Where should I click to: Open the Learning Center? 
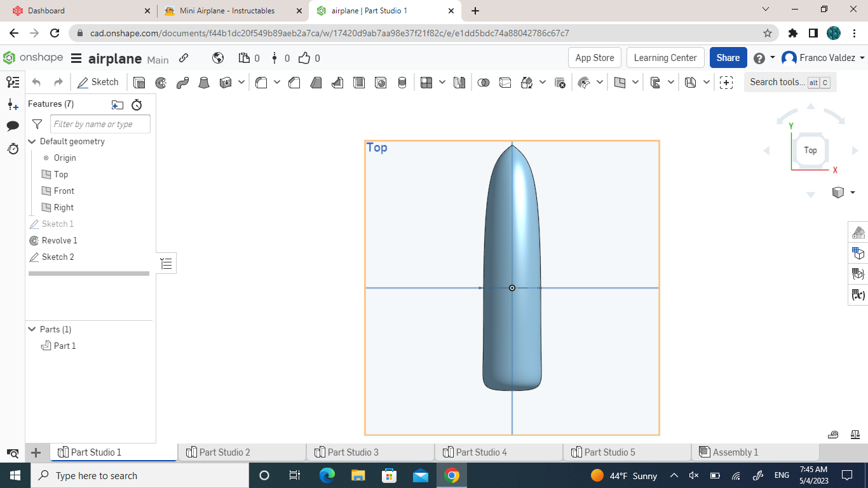665,57
